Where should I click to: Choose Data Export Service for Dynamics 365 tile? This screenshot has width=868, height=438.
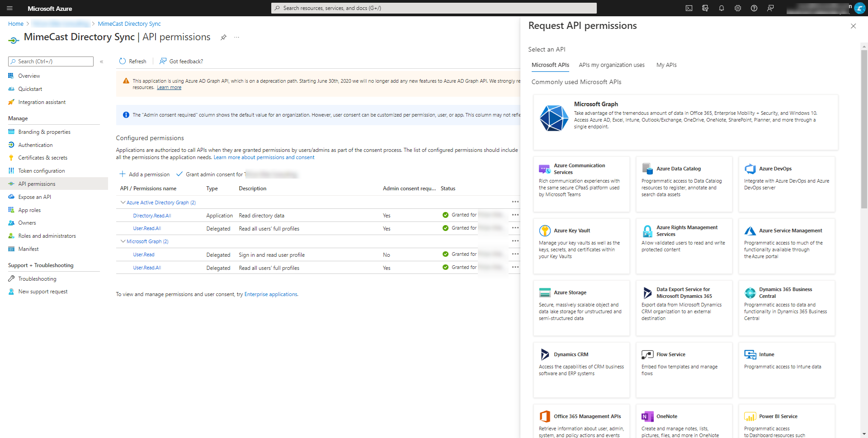pos(684,308)
